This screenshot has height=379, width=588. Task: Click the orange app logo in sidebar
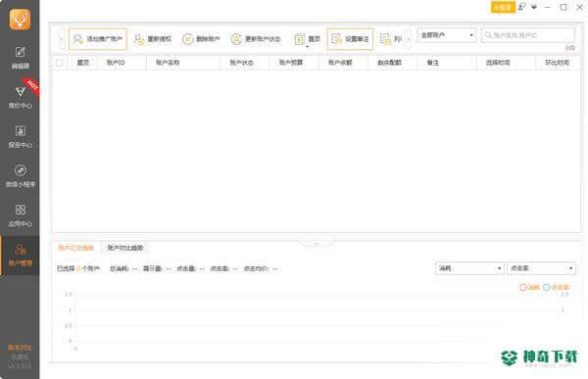coord(20,20)
